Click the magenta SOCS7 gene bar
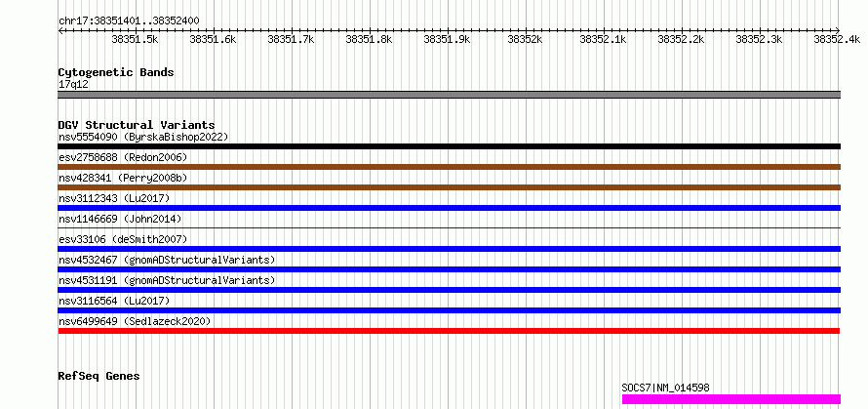 pos(731,399)
